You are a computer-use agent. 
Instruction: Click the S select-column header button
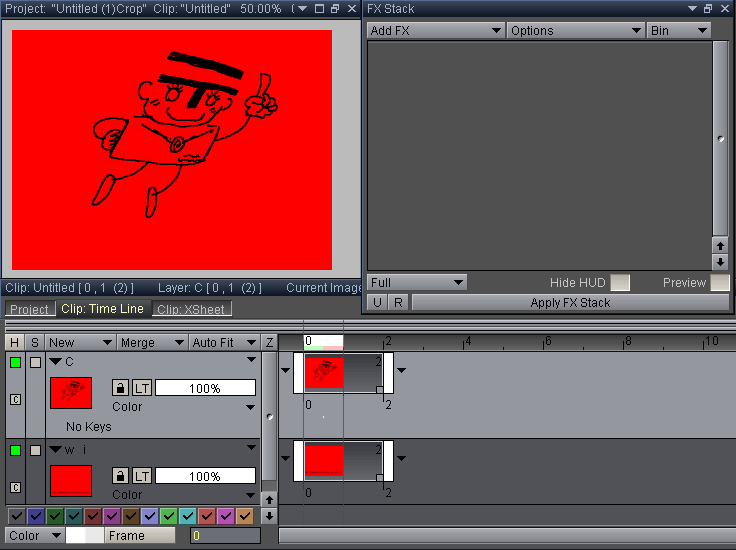tap(35, 343)
